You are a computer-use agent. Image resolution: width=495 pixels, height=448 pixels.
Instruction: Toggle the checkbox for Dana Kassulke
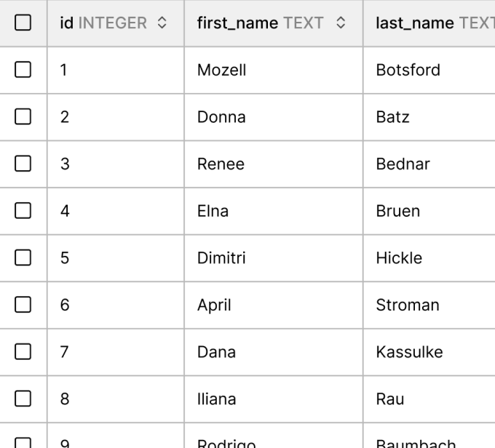23,352
